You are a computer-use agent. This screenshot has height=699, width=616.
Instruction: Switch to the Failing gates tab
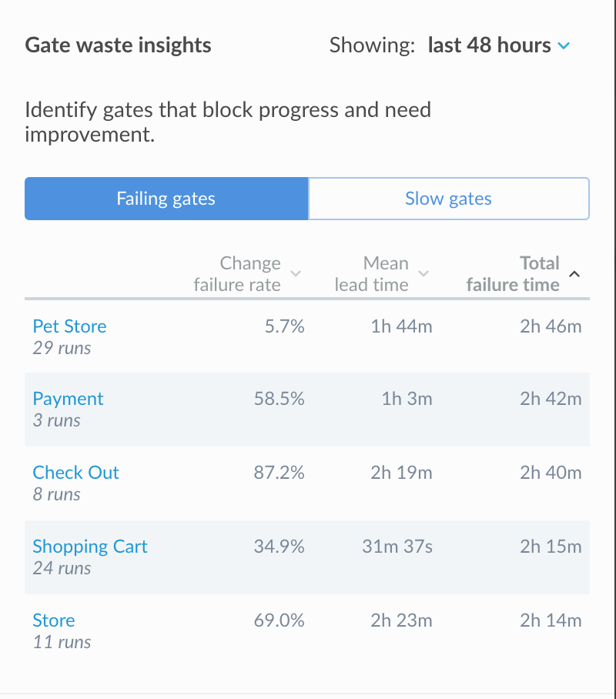pyautogui.click(x=166, y=199)
